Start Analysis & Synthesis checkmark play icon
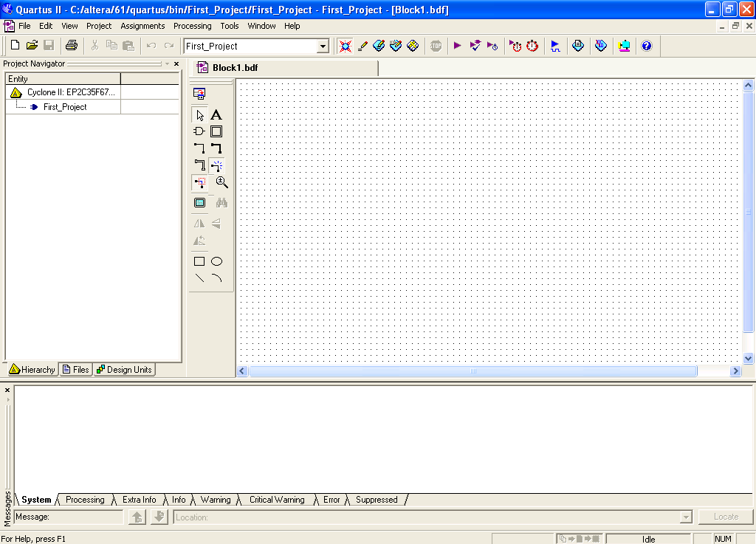 475,46
